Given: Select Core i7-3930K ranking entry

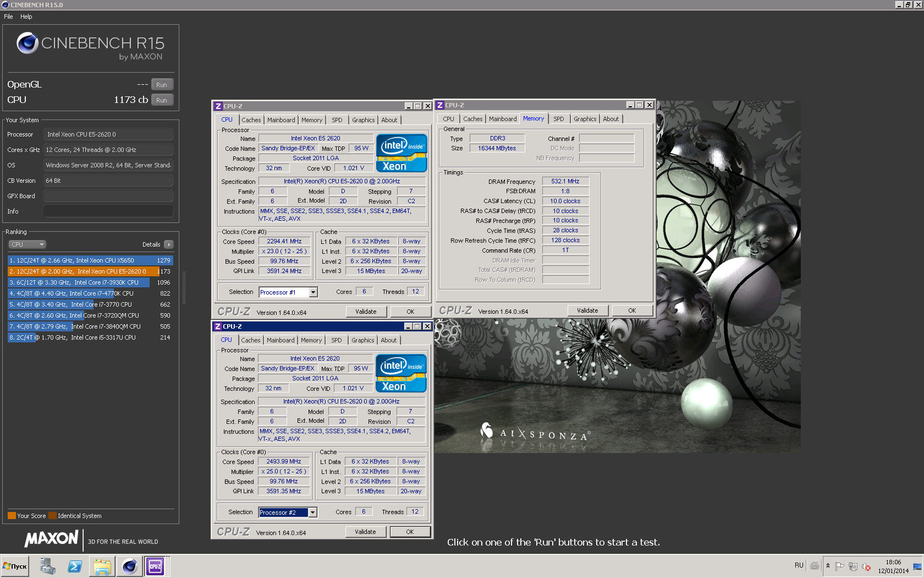Looking at the screenshot, I should [90, 282].
